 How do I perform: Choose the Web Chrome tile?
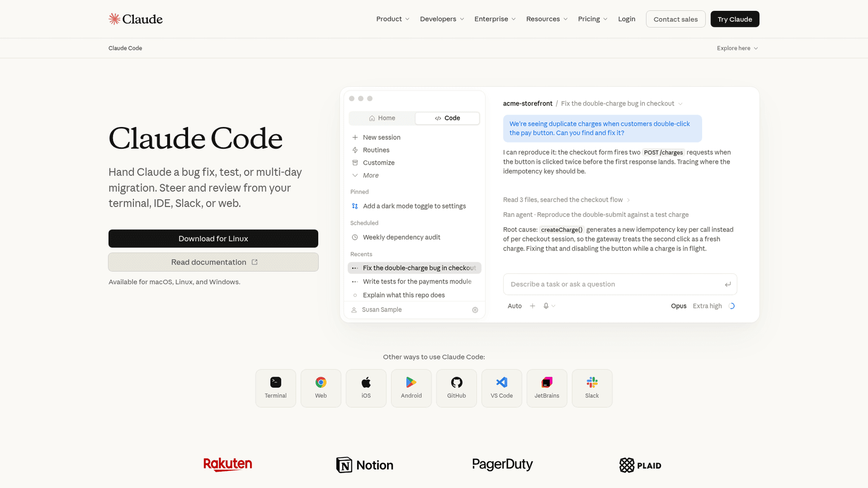[x=321, y=388]
